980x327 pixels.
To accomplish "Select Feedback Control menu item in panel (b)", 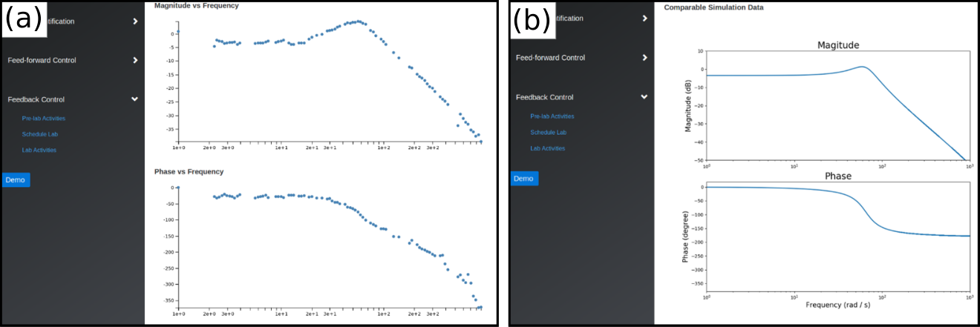I will 545,97.
